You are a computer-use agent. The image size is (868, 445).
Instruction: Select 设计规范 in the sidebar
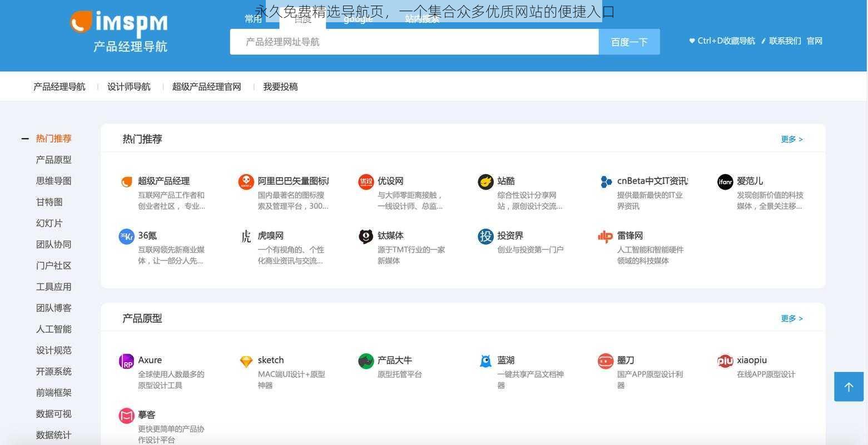pyautogui.click(x=54, y=350)
